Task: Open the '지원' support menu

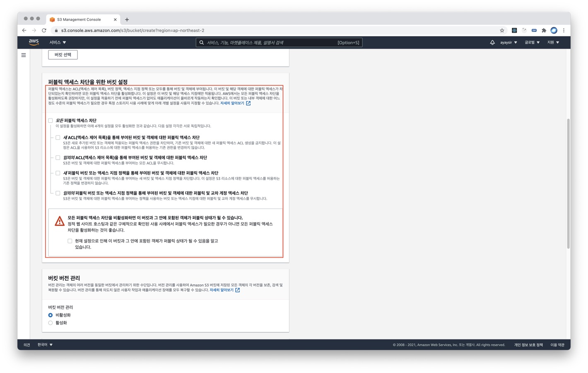Action: click(x=553, y=42)
